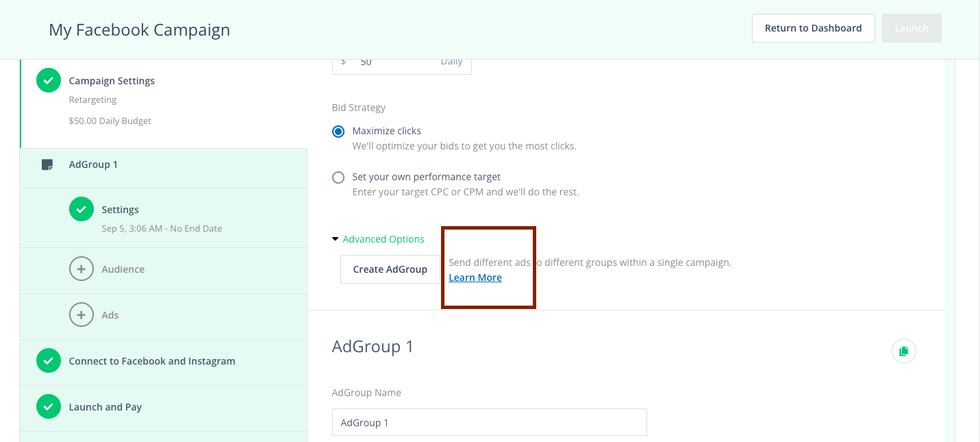This screenshot has width=980, height=442.
Task: Focus the AdGroup Name input field
Action: click(x=490, y=422)
